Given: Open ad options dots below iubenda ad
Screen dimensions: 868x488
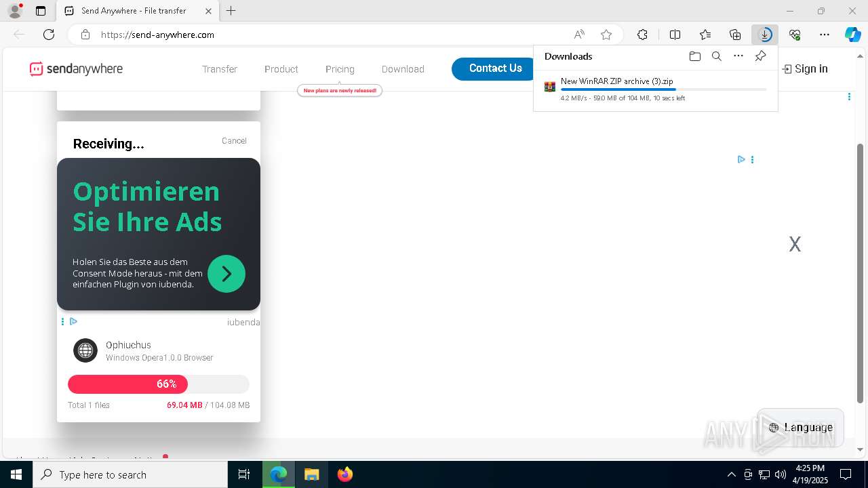Looking at the screenshot, I should click(62, 321).
